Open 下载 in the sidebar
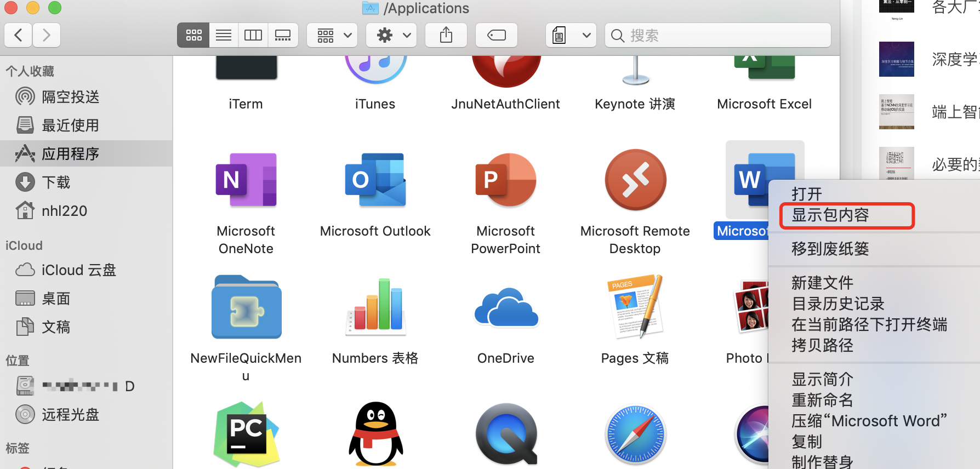Image resolution: width=980 pixels, height=469 pixels. coord(86,182)
